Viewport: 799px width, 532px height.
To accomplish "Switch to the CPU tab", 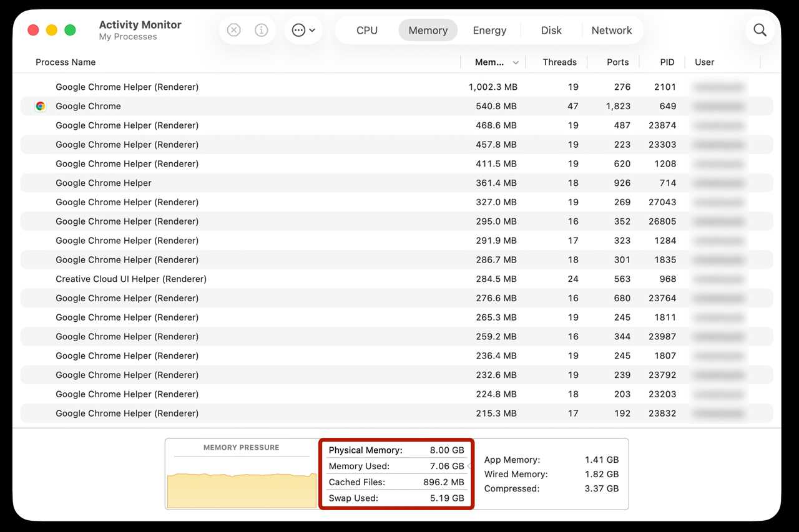I will [366, 30].
